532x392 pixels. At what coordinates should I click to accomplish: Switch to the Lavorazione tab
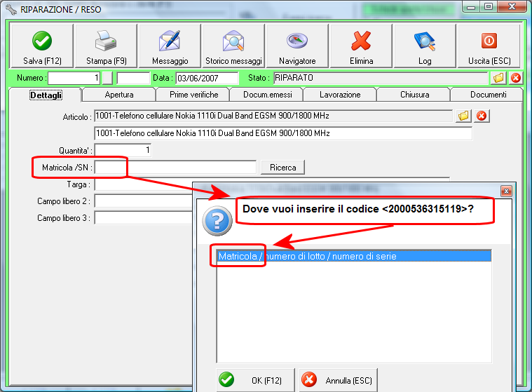click(x=340, y=95)
